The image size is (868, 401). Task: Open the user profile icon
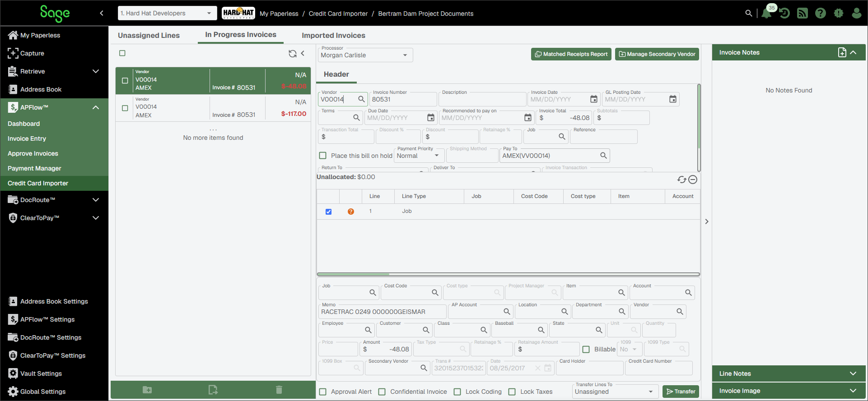(857, 14)
